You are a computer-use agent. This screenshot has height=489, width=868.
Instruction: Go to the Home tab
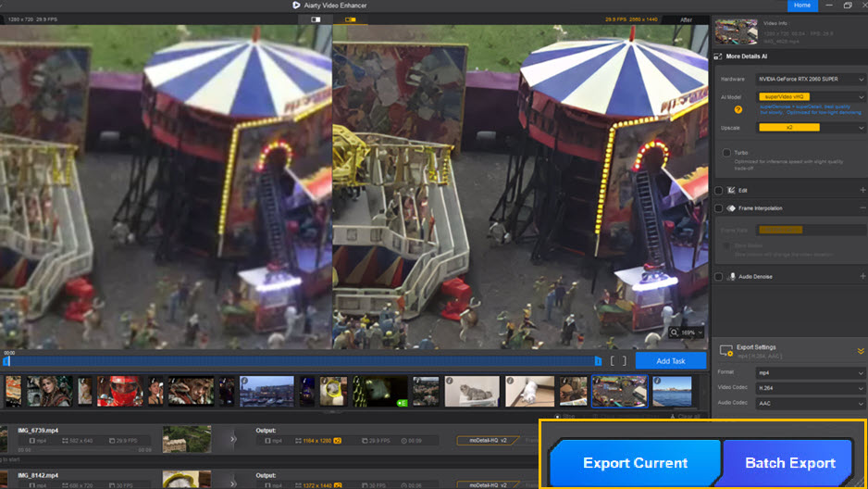click(802, 5)
